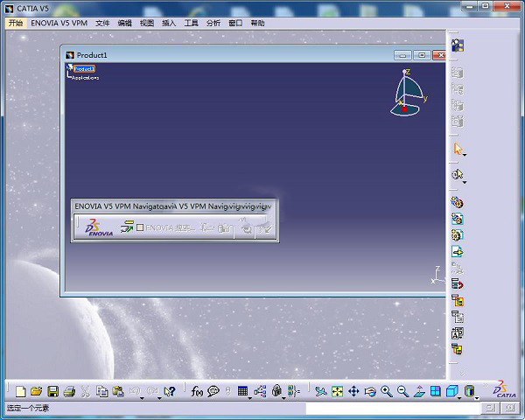Click the normal view icon

419,391
